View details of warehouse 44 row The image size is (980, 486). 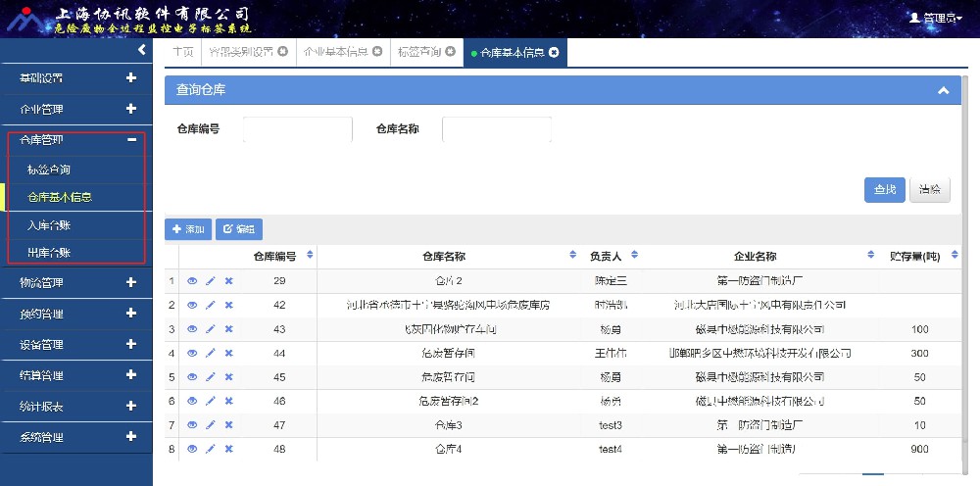click(x=192, y=353)
